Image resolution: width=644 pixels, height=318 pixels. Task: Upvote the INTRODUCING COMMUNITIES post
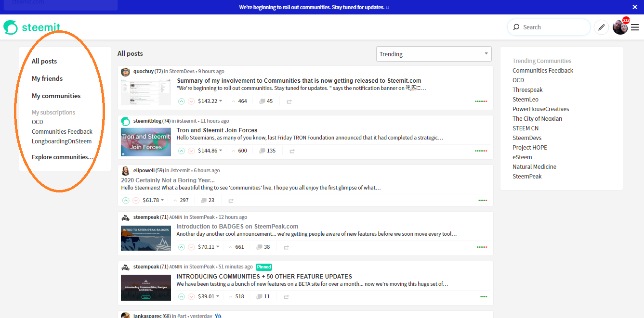pos(181,296)
